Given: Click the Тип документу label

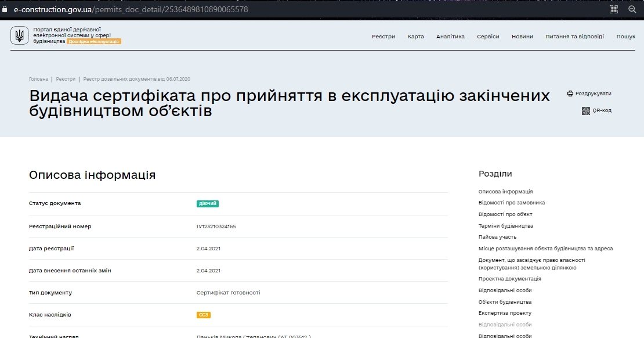Looking at the screenshot, I should tap(50, 293).
